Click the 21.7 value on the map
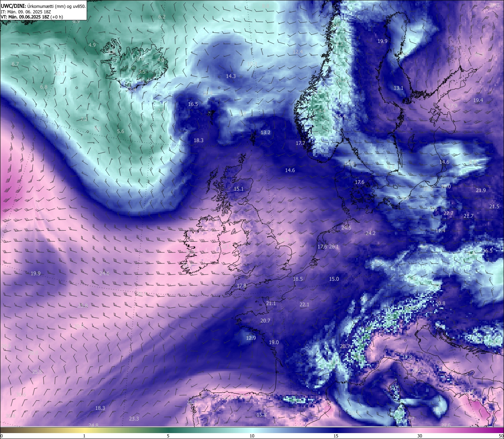The height and width of the screenshot is (439, 504). coord(469,216)
